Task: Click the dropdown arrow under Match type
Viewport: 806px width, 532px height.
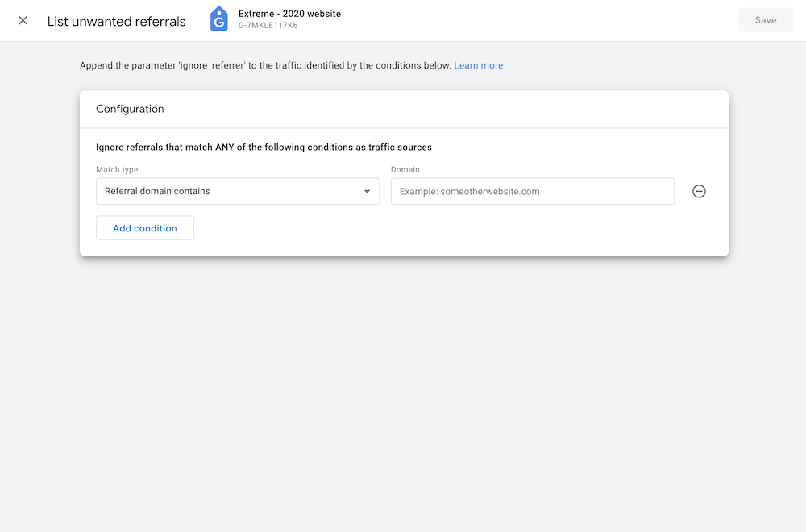Action: point(368,191)
